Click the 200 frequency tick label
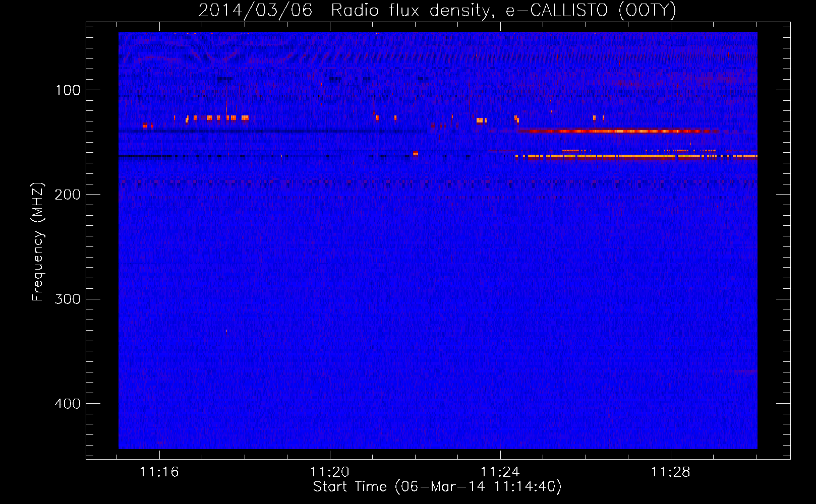816x504 pixels. click(68, 195)
